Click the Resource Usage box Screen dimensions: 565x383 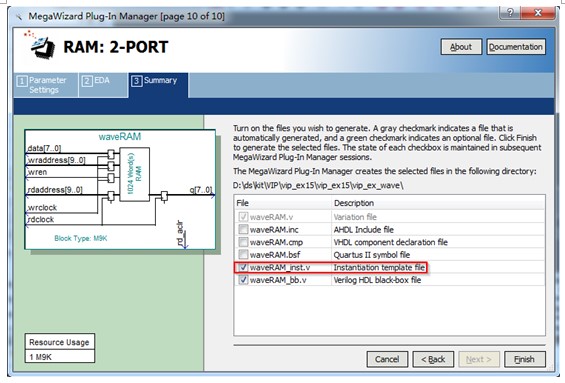pos(60,348)
